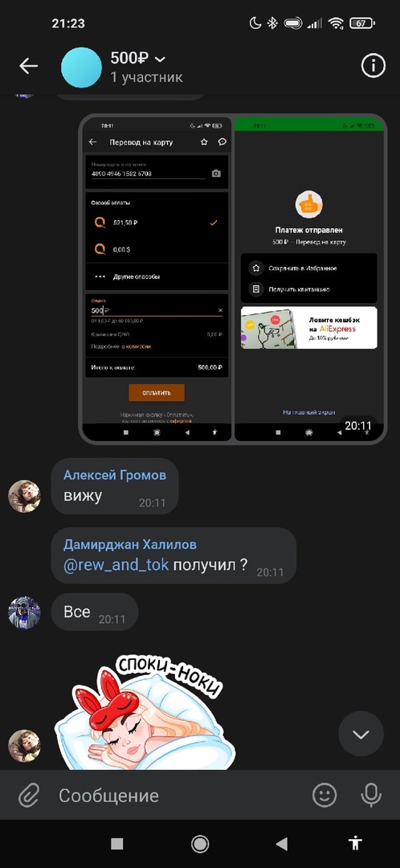Tap the teal chat avatar circle
Viewport: 400px width, 868px height.
point(81,67)
